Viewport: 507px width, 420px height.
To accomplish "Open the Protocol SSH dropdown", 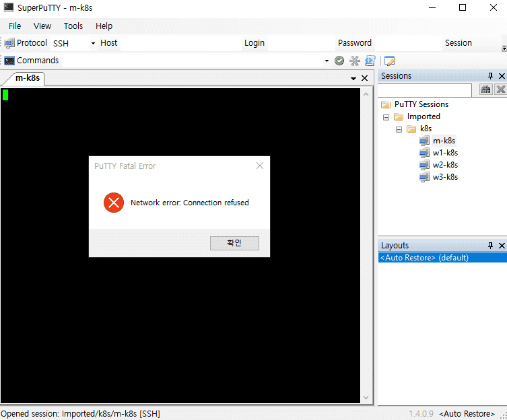I will [x=93, y=43].
